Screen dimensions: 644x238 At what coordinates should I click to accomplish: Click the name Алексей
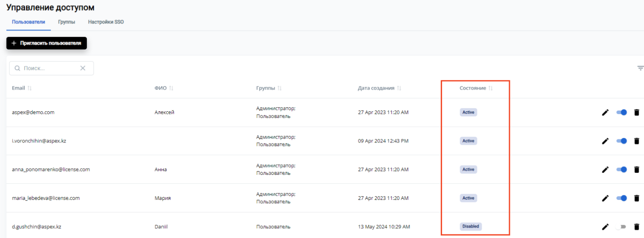click(x=164, y=113)
